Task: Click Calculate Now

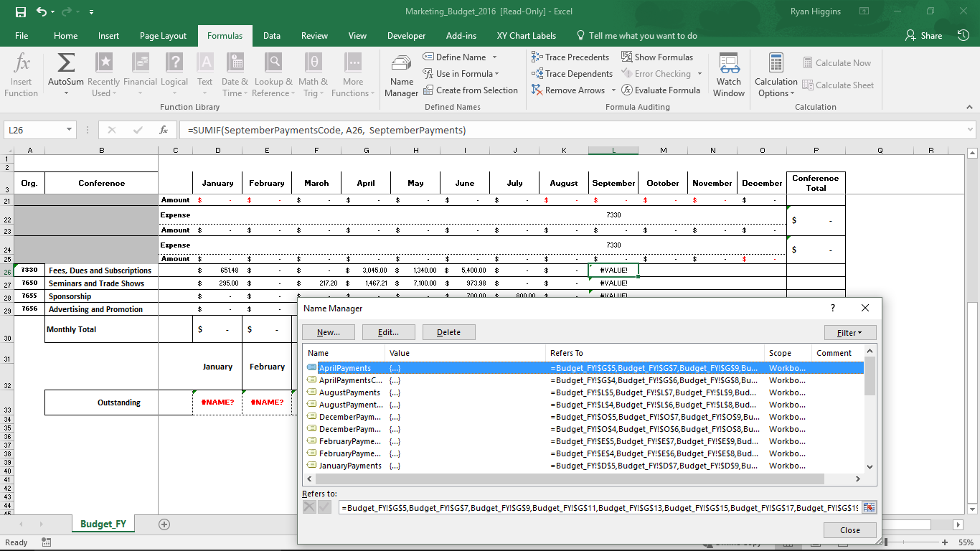Action: [837, 63]
